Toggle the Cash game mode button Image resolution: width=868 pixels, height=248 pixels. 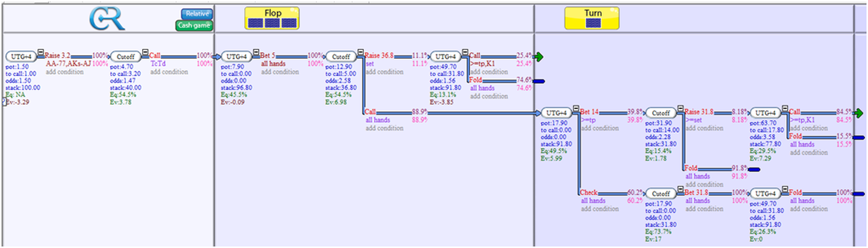[x=194, y=25]
